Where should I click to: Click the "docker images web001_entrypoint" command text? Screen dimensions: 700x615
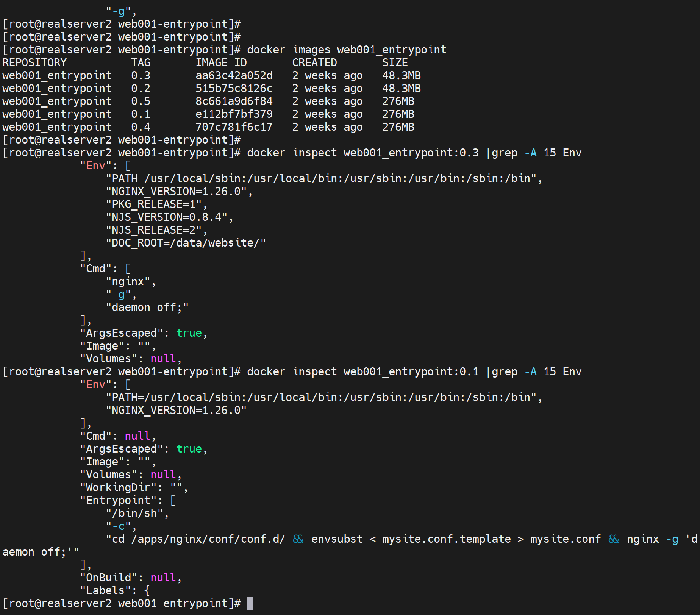click(x=347, y=50)
